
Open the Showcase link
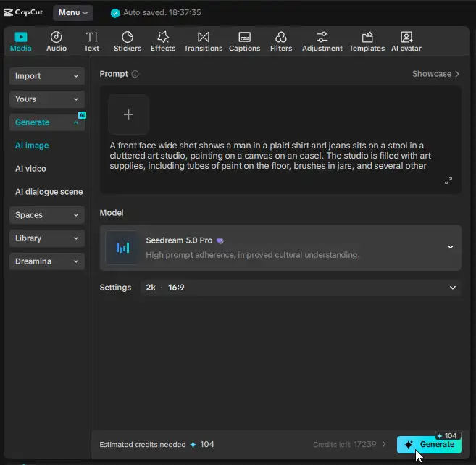[435, 74]
